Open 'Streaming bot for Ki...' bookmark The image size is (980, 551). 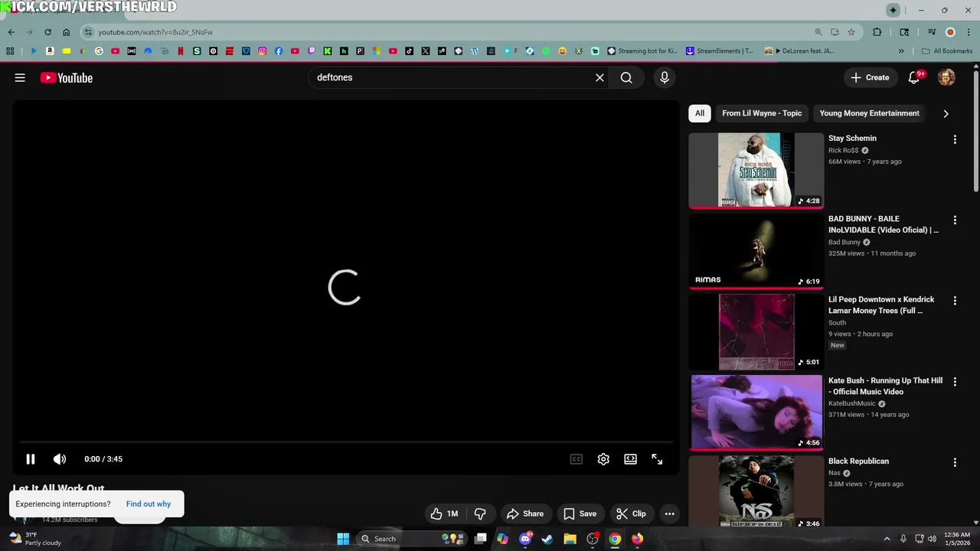point(642,51)
